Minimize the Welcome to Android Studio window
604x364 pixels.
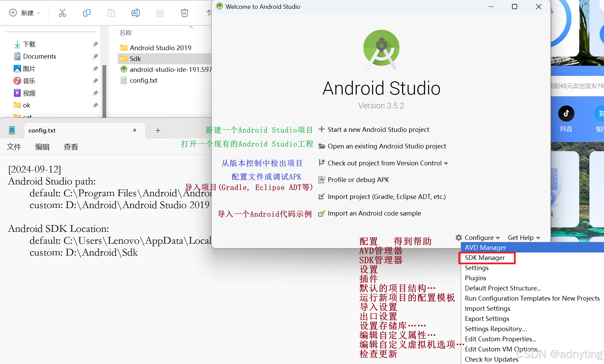[x=491, y=6]
